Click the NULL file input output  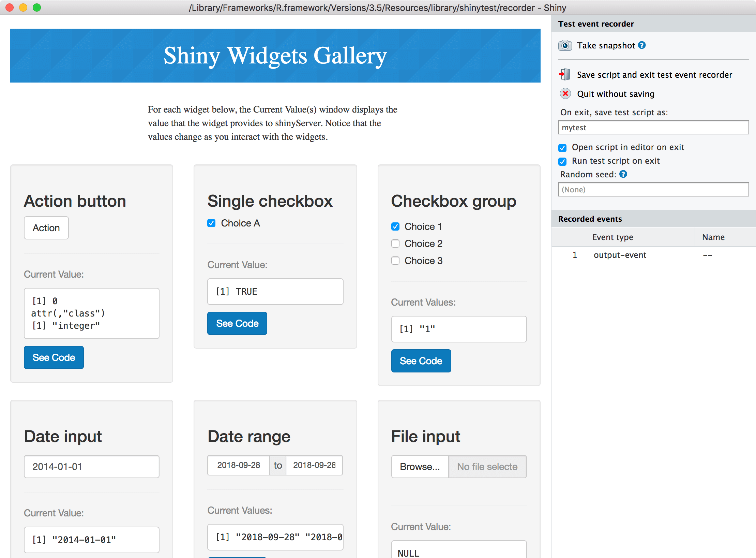[x=459, y=549]
